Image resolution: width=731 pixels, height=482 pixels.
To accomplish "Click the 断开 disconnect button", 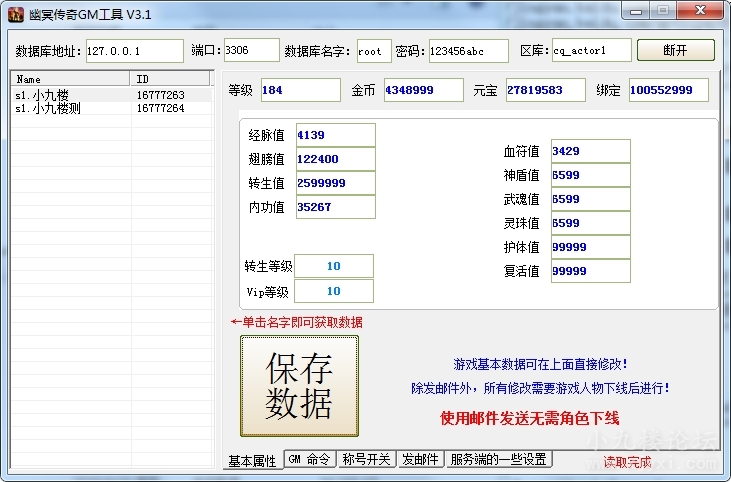I will [675, 51].
